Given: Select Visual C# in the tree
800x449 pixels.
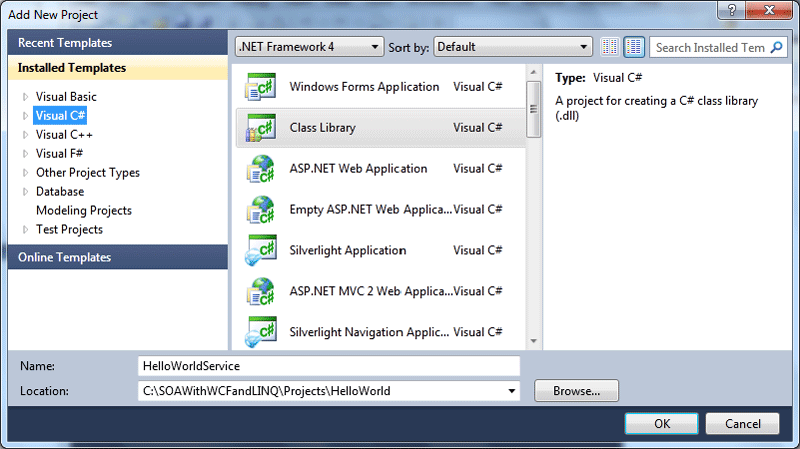Looking at the screenshot, I should (x=60, y=116).
